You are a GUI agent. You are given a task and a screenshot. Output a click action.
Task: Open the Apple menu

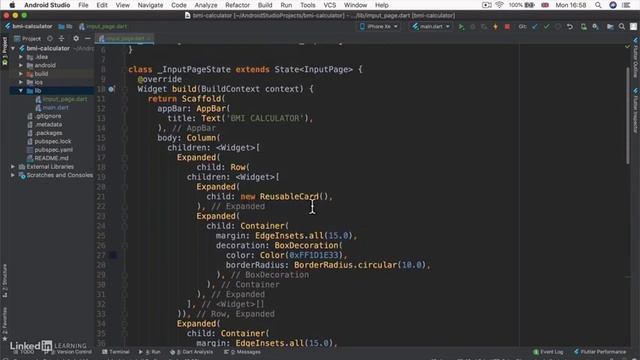coord(12,5)
